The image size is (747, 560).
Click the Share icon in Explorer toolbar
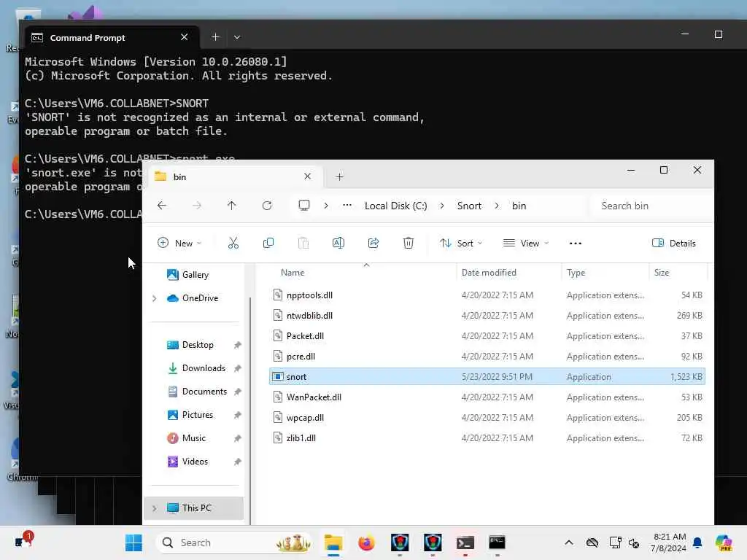(373, 244)
